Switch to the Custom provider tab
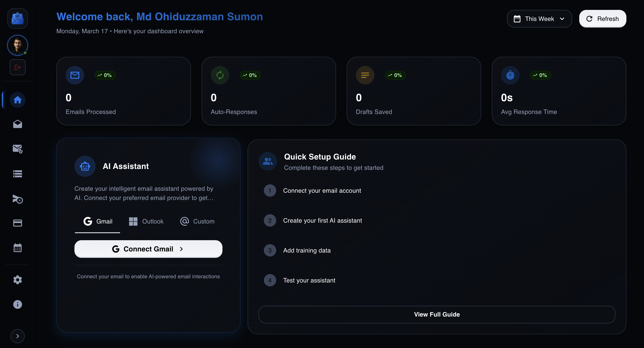The height and width of the screenshot is (348, 644). coord(197,222)
